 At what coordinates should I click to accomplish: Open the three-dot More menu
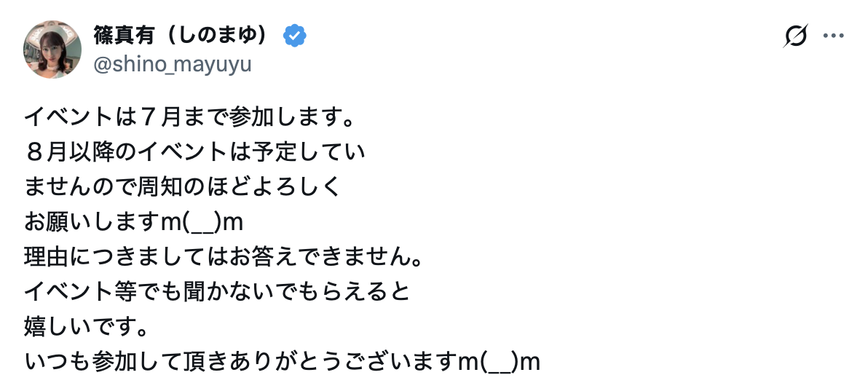tap(833, 36)
